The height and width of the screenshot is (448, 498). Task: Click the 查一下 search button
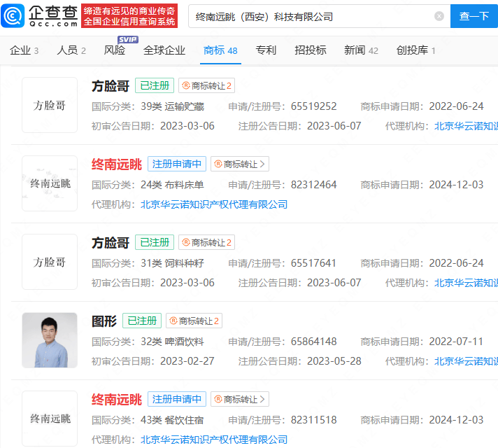474,16
